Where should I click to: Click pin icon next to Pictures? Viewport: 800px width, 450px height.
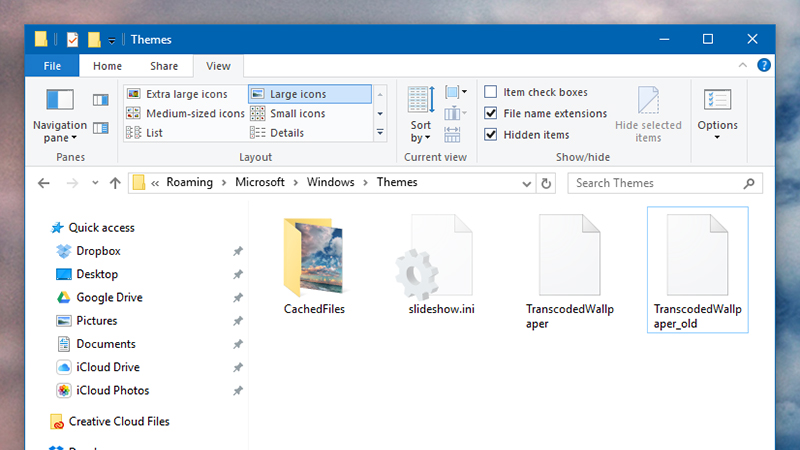(238, 321)
